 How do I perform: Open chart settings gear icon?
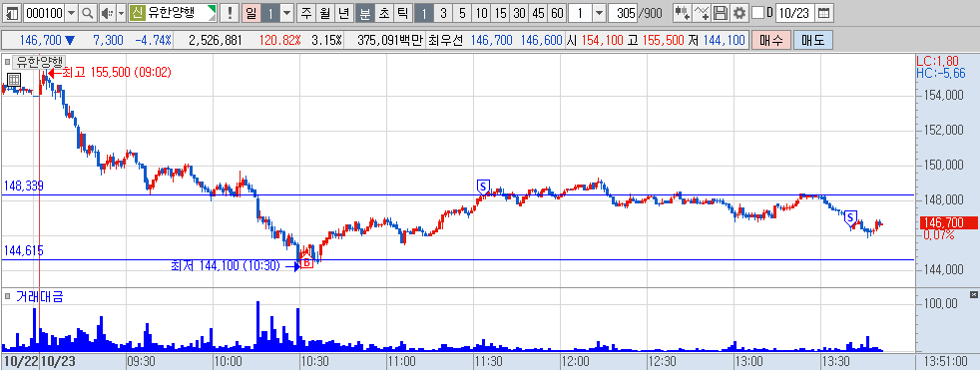[x=740, y=13]
